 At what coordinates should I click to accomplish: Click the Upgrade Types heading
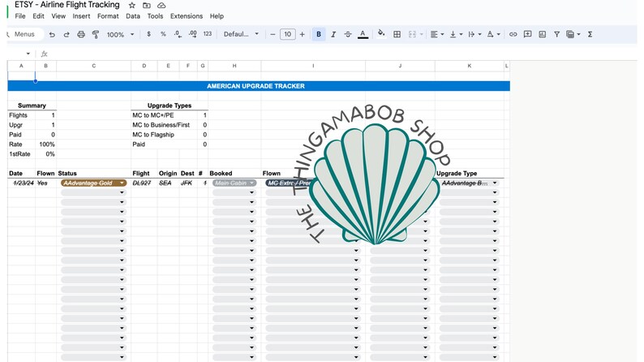point(170,106)
